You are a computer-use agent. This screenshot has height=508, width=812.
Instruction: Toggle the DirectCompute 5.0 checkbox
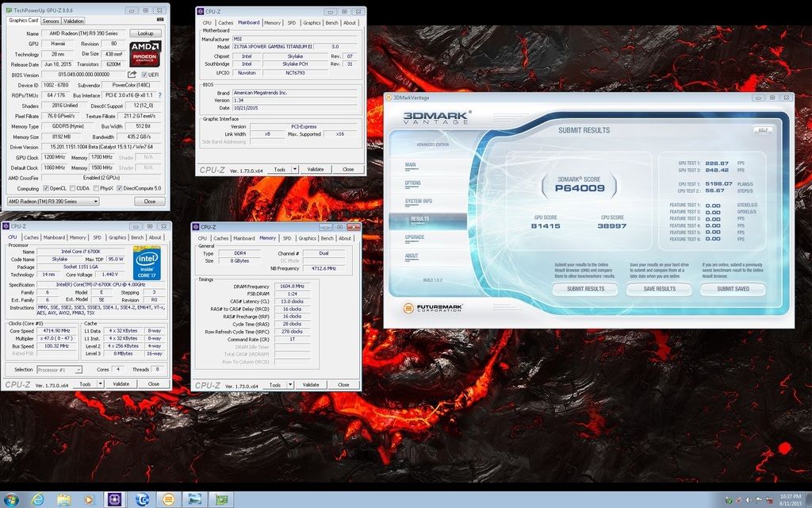pos(120,188)
